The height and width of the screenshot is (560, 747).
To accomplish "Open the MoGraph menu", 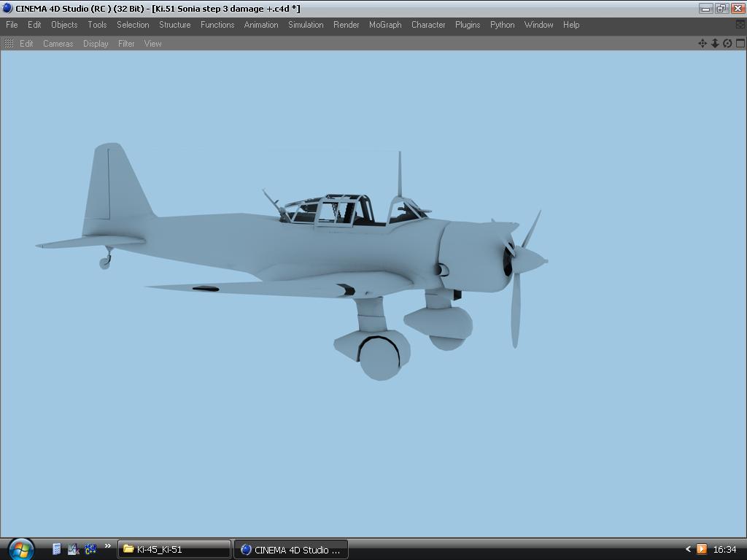I will (385, 25).
